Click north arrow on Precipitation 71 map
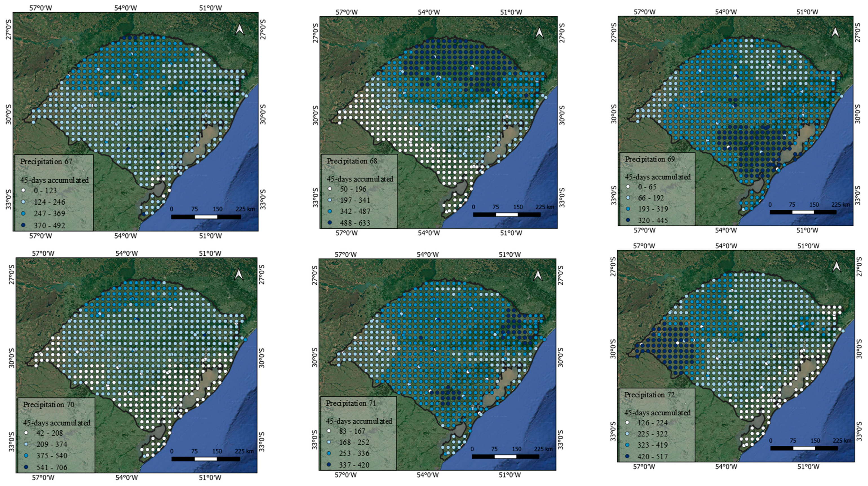This screenshot has width=868, height=486. (x=538, y=275)
